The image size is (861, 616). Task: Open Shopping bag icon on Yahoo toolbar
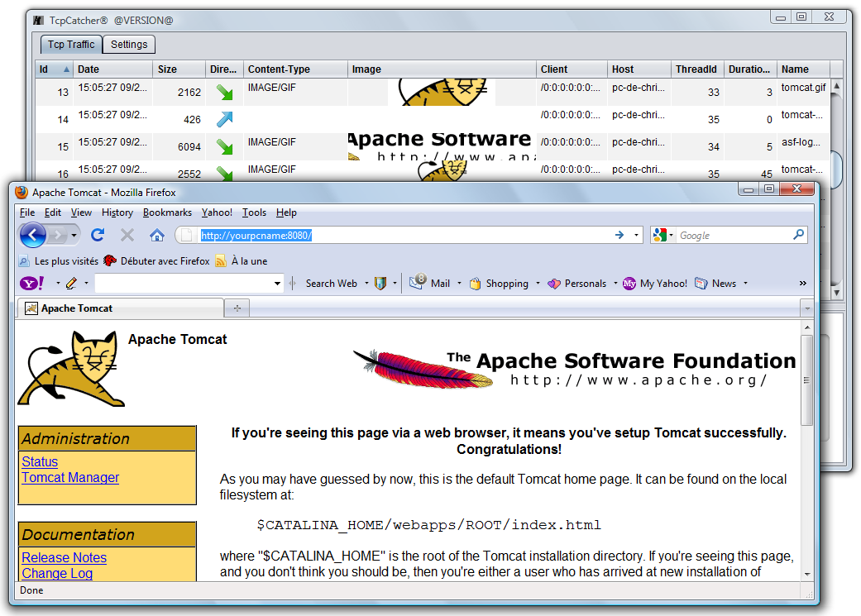(x=476, y=284)
